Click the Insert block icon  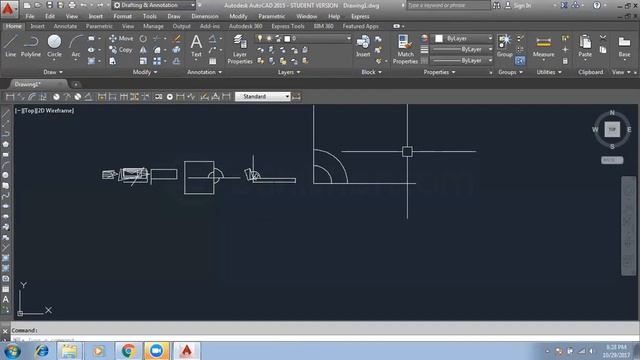pos(363,46)
